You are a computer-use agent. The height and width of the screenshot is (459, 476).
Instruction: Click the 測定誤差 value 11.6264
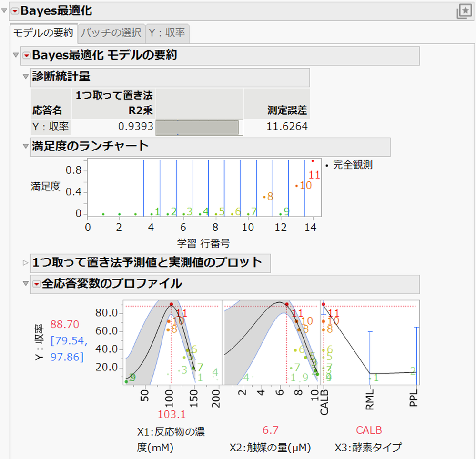coord(287,127)
